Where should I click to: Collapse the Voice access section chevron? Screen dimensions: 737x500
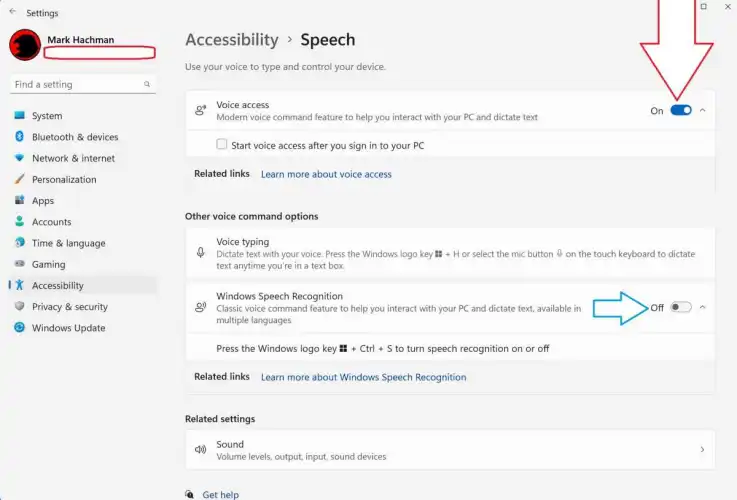(x=702, y=110)
